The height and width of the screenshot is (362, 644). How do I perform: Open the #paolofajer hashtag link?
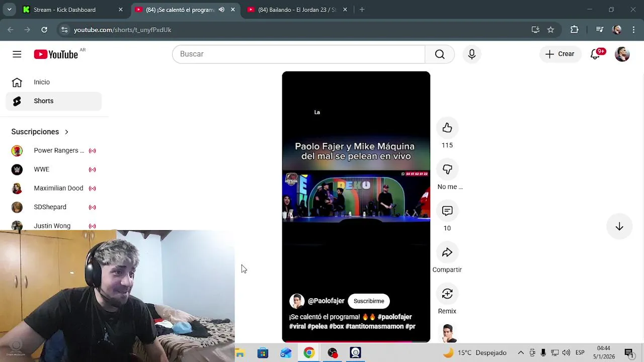pyautogui.click(x=394, y=317)
